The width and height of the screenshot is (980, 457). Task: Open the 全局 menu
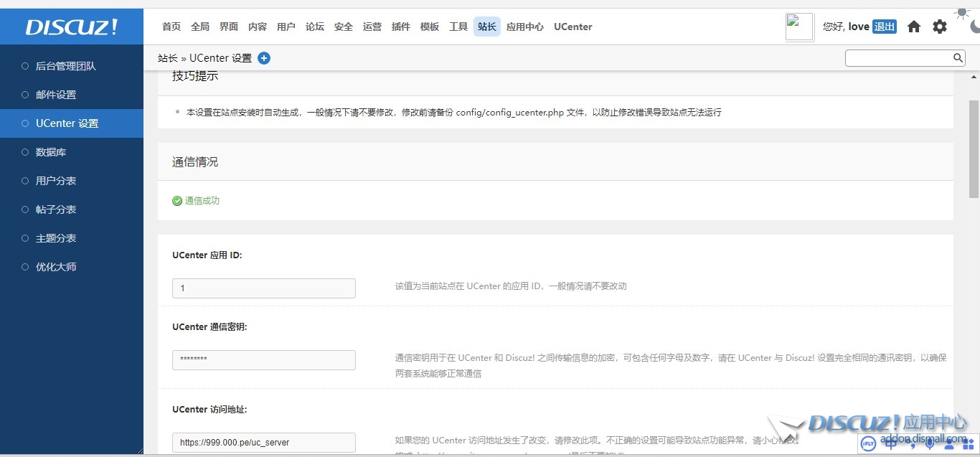pos(200,27)
